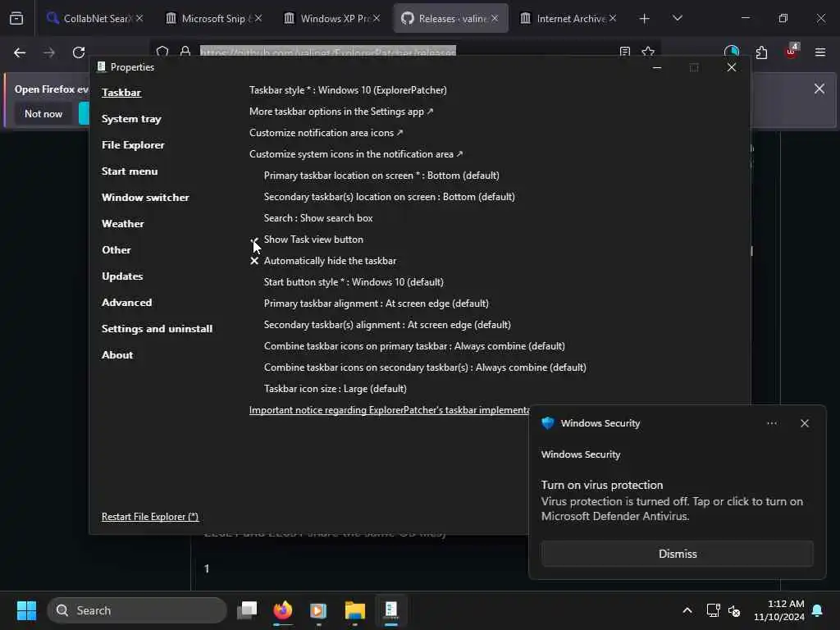Open More taskbar options in Settings app
Screen dimensions: 840x630
pos(341,112)
